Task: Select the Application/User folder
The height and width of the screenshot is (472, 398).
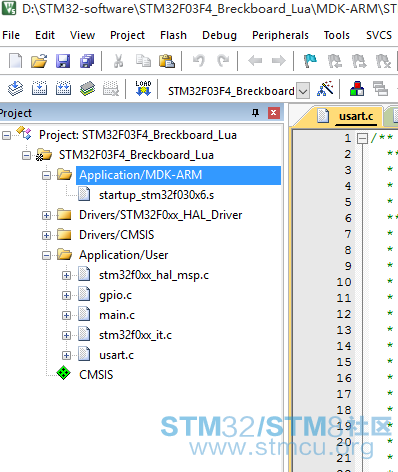Action: click(x=123, y=255)
